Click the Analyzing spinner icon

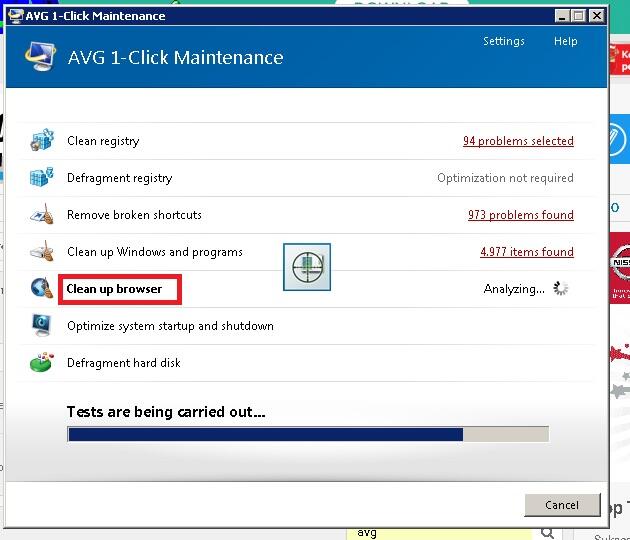[x=560, y=288]
